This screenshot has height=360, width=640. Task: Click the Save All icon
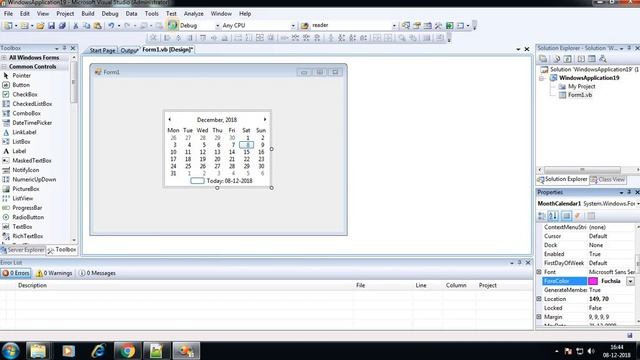point(62,26)
